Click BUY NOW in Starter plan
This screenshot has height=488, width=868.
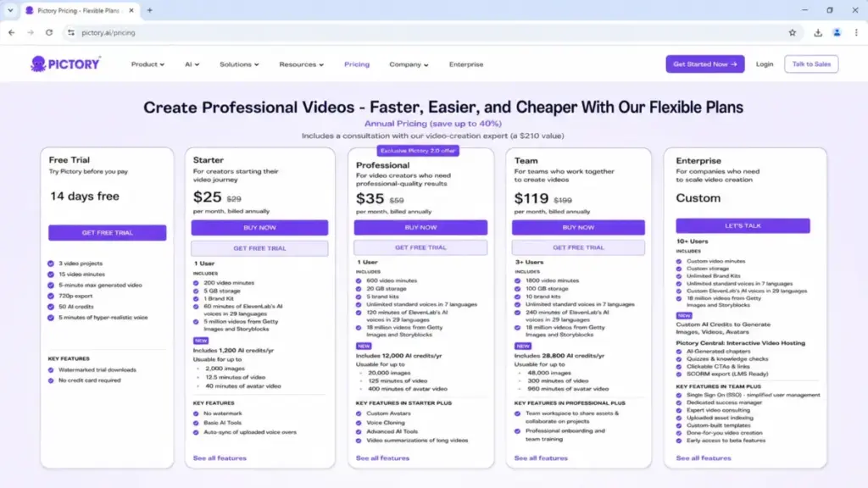(259, 227)
